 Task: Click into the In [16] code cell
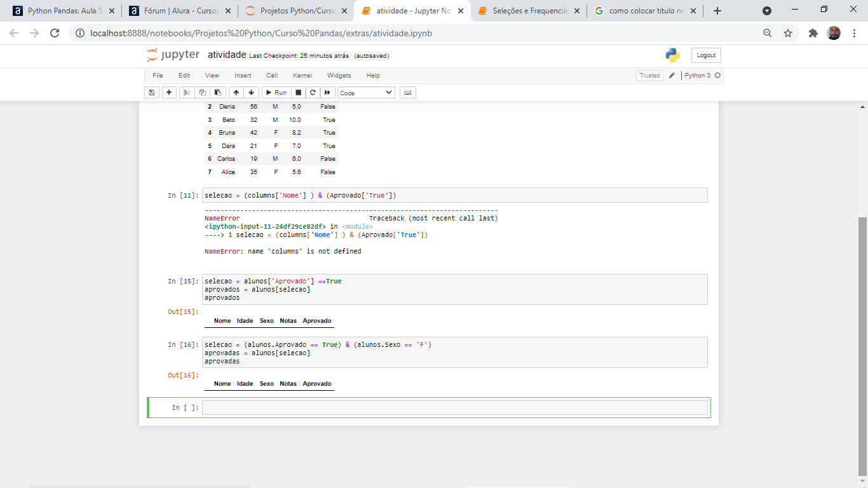[454, 353]
